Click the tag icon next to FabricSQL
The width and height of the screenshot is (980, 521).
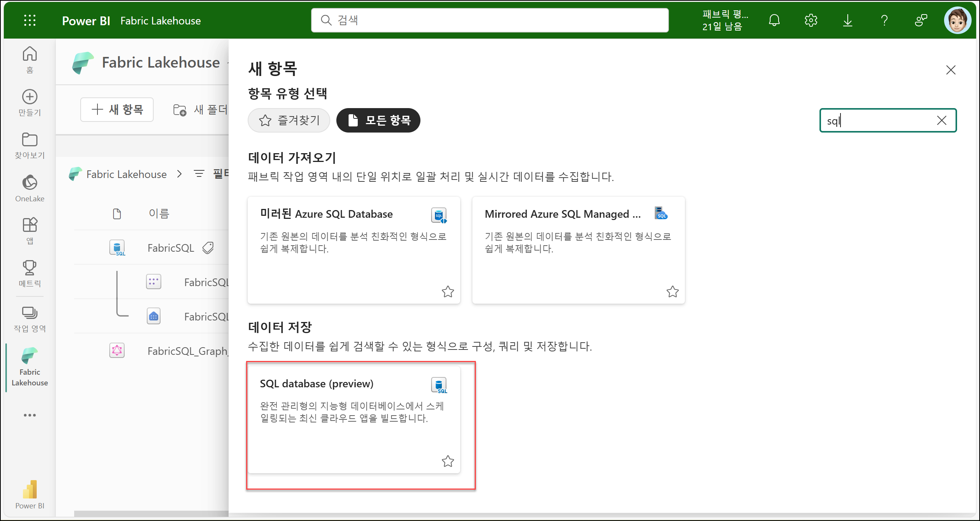tap(208, 248)
